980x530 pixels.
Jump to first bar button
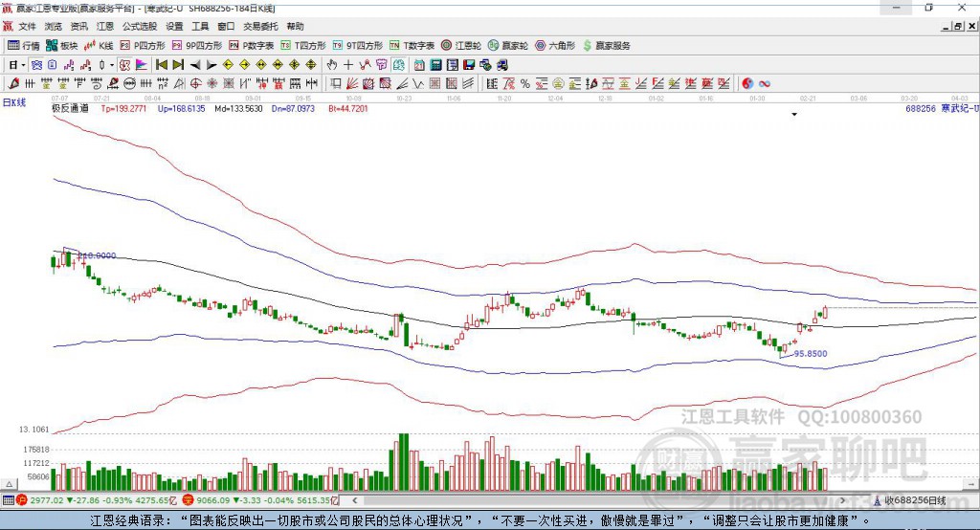click(161, 65)
